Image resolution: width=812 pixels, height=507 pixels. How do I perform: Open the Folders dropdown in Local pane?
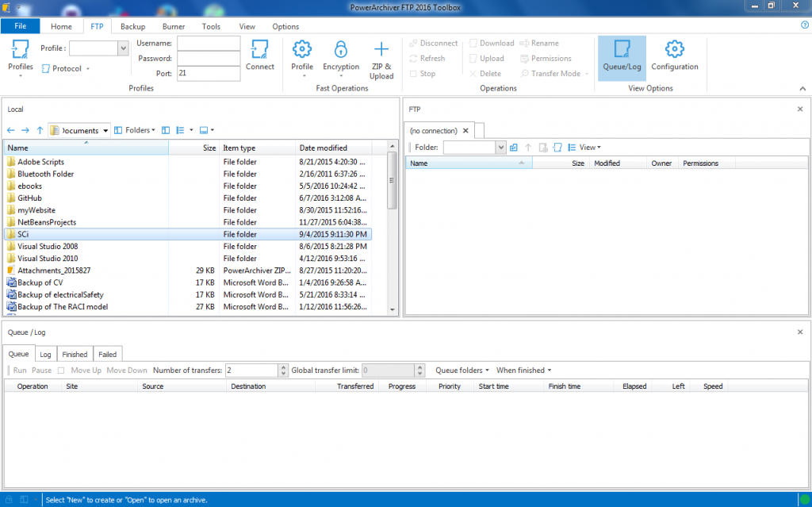pos(135,130)
